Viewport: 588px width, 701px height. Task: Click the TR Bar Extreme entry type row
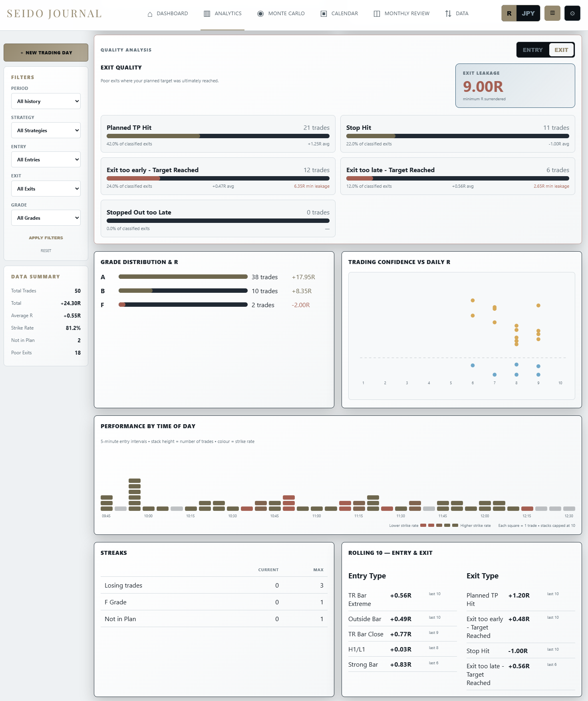(x=403, y=600)
